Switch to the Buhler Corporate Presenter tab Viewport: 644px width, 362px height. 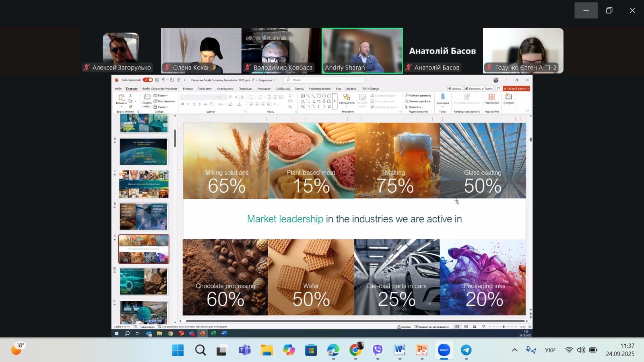pos(160,88)
